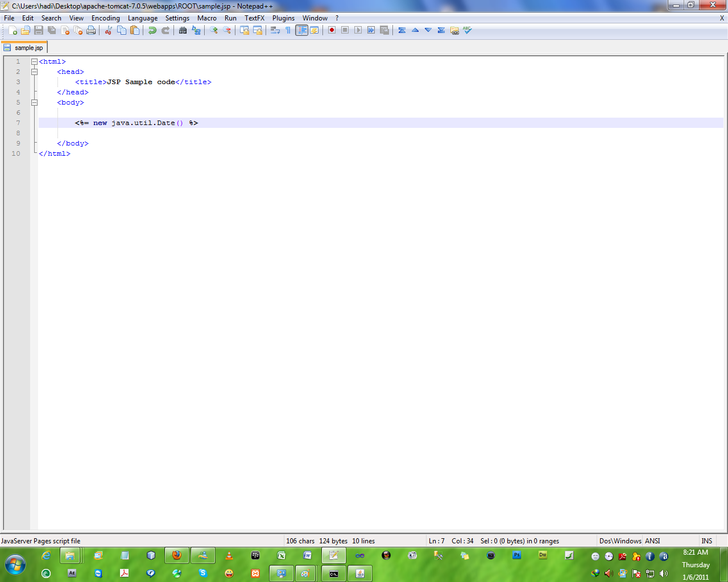This screenshot has height=582, width=728.
Task: Toggle INS insert mode in status bar
Action: 706,541
